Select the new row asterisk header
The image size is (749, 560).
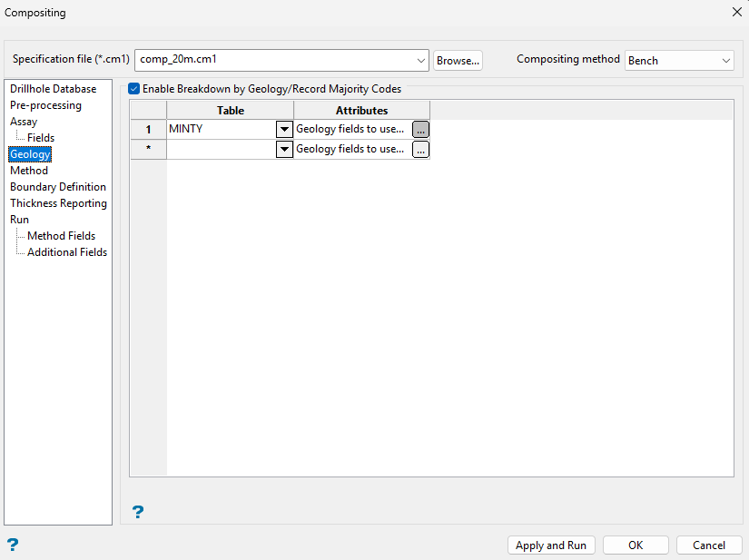[149, 150]
